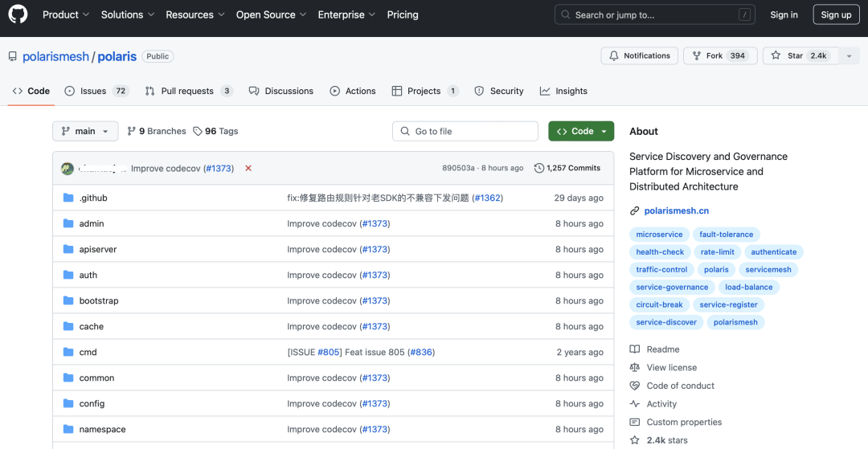868x449 pixels.
Task: Click the Notifications bell button
Action: [640, 56]
